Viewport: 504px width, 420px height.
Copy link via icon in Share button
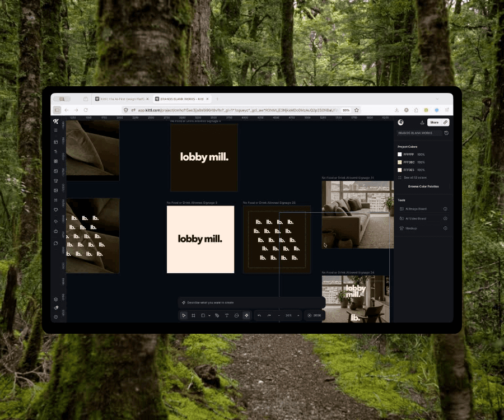[445, 123]
